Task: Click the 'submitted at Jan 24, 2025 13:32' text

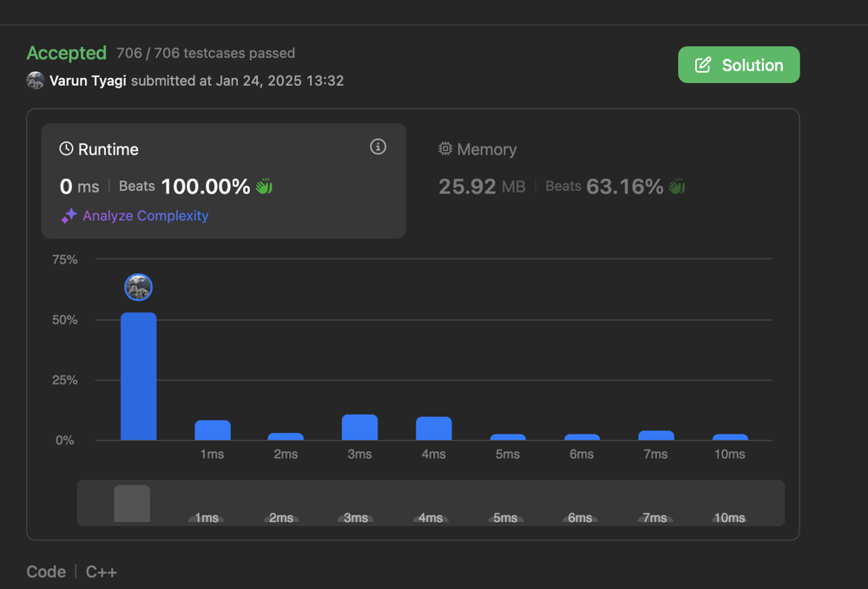Action: [238, 81]
